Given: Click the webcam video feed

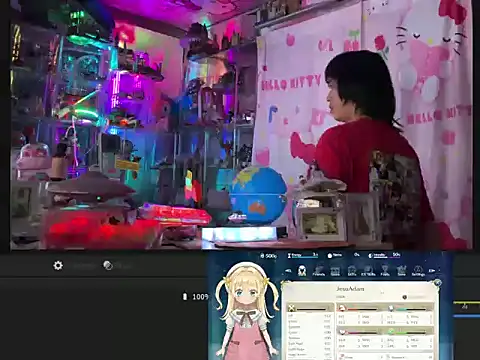Looking at the screenshot, I should (241, 125).
